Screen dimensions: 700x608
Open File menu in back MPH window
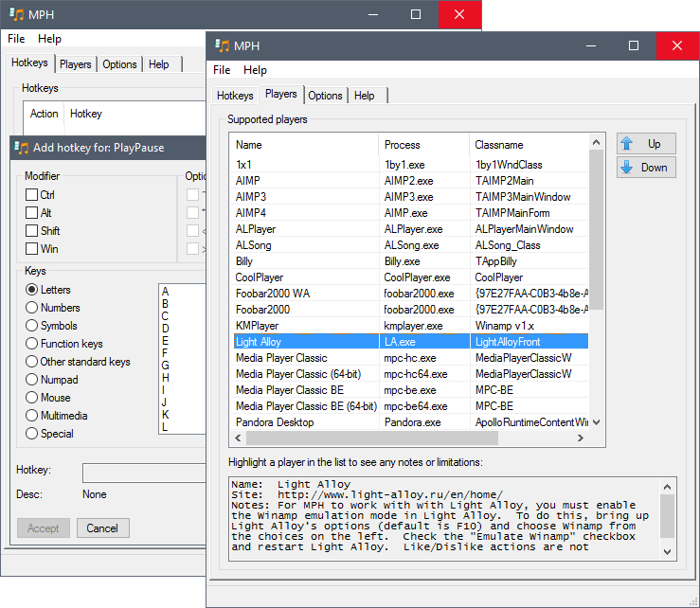pyautogui.click(x=16, y=39)
